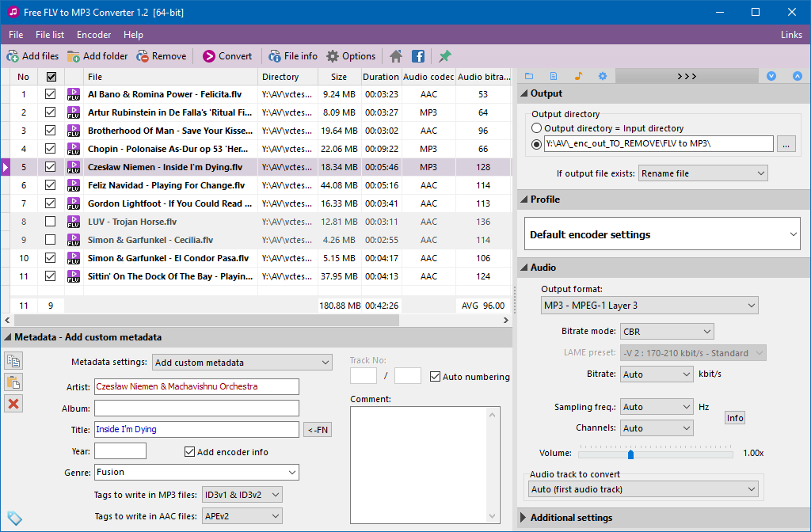Check Simon & Garfunkel Cecilia checkbox

pos(50,240)
